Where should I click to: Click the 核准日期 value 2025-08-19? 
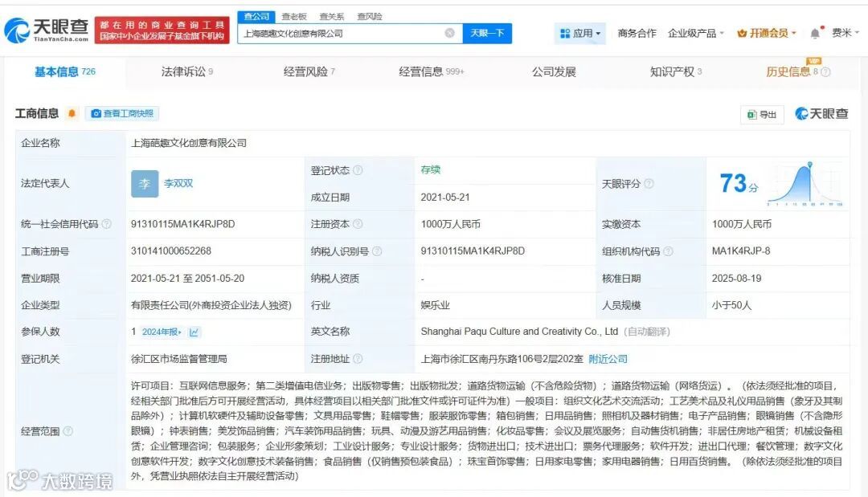(x=736, y=278)
